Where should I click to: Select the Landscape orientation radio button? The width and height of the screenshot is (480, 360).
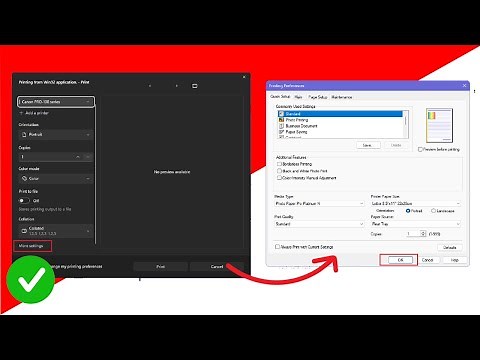[433, 211]
